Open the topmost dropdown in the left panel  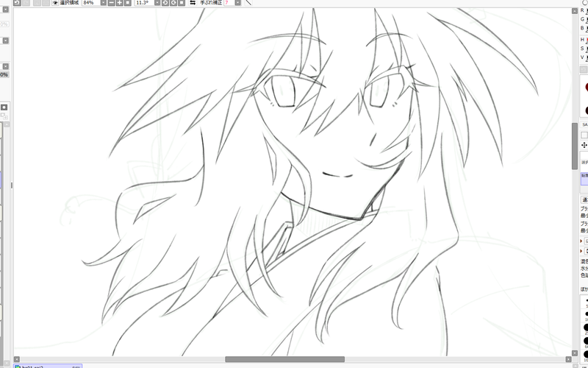pyautogui.click(x=5, y=10)
